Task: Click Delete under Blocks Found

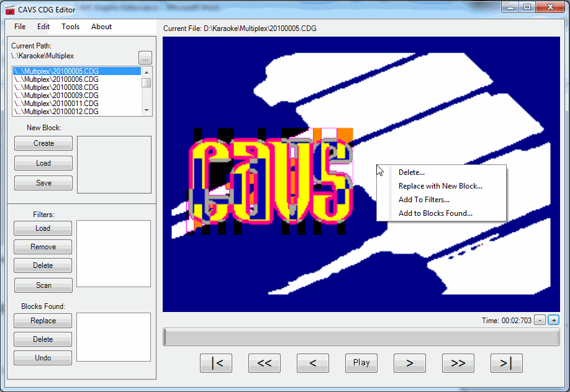Action: pos(43,339)
